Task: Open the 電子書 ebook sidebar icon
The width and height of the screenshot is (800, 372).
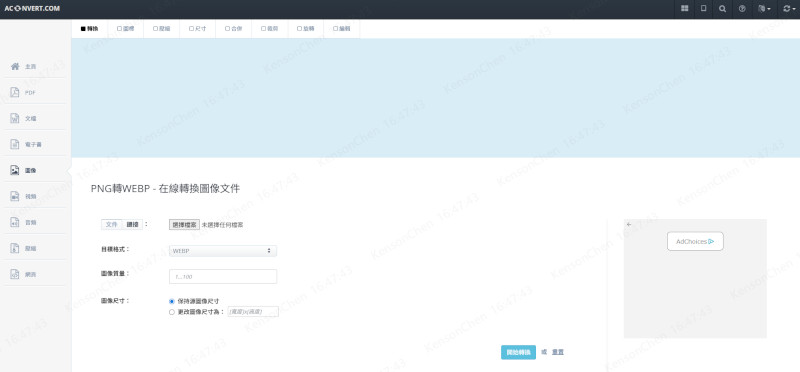Action: tap(15, 144)
